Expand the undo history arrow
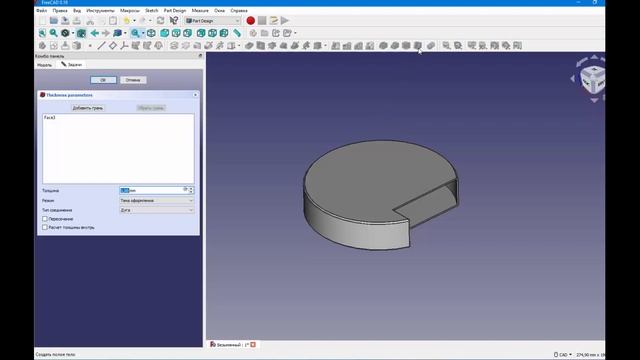Viewport: 640px width, 360px height. [x=134, y=21]
